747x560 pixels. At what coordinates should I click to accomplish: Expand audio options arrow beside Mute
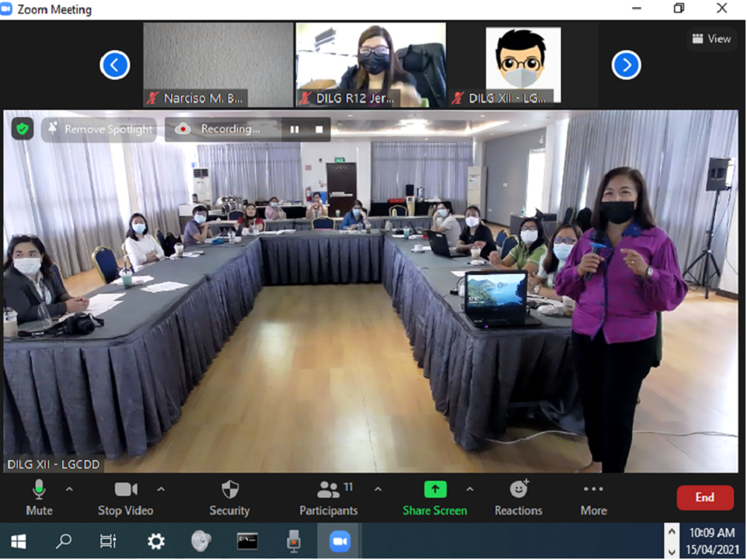click(x=69, y=489)
